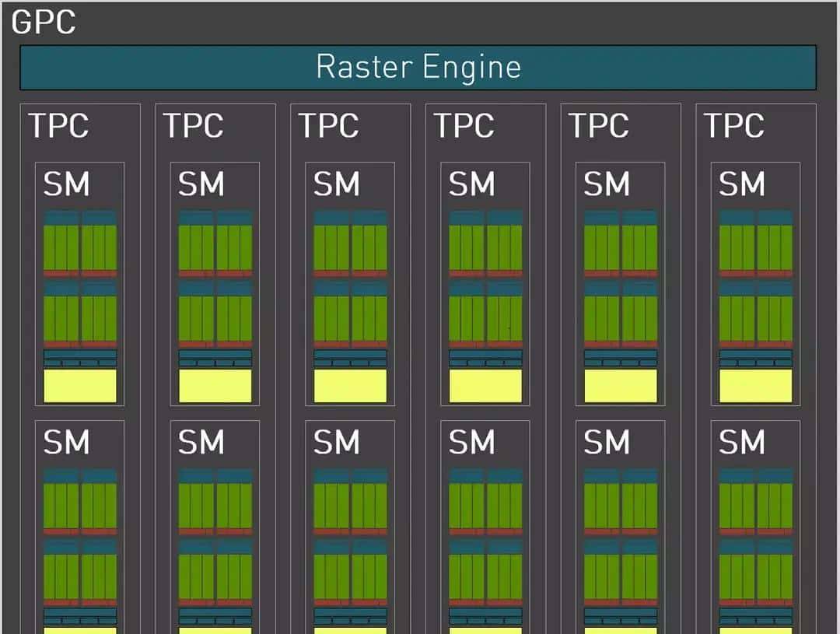Click bottom SM label in the leftmost TPC
The width and height of the screenshot is (840, 634).
coord(66,443)
